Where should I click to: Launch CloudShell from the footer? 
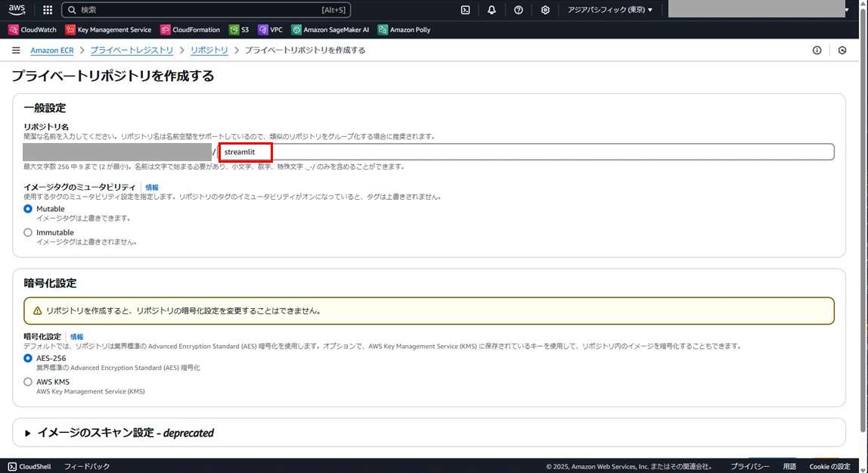point(29,466)
